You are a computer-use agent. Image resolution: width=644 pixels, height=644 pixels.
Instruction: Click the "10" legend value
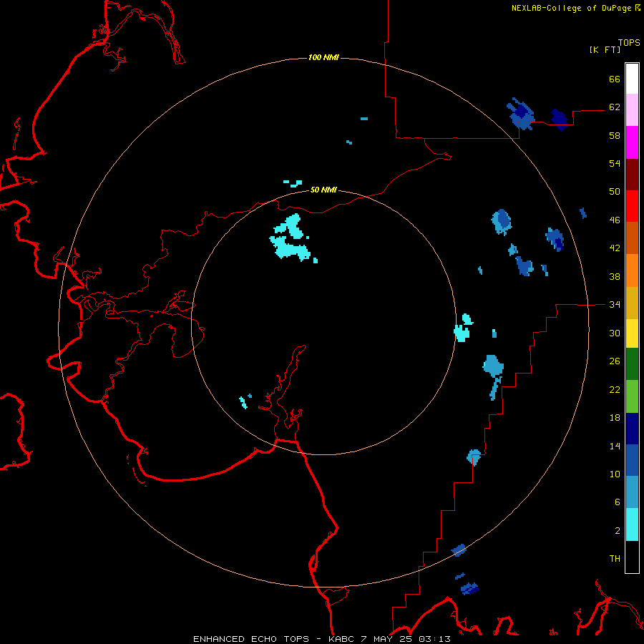click(x=615, y=474)
